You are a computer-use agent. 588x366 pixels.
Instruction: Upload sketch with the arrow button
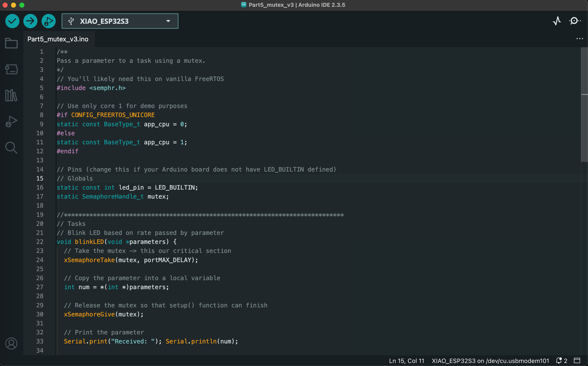point(30,21)
